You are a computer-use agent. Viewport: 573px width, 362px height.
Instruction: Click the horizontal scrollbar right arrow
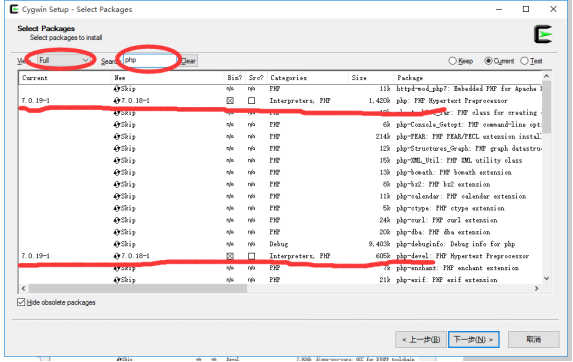pyautogui.click(x=536, y=288)
